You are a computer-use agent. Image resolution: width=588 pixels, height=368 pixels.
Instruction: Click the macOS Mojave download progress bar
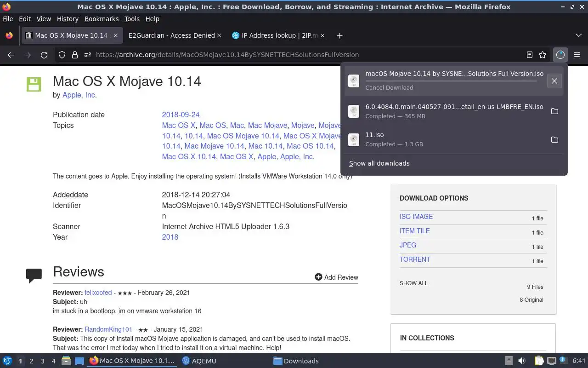(451, 81)
